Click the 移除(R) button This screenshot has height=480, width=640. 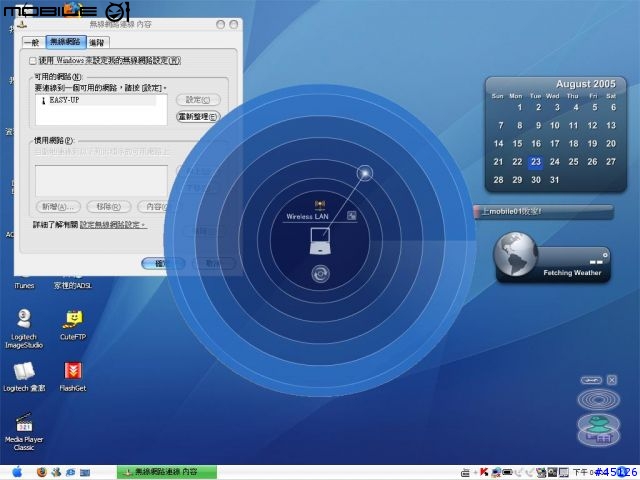pyautogui.click(x=109, y=207)
